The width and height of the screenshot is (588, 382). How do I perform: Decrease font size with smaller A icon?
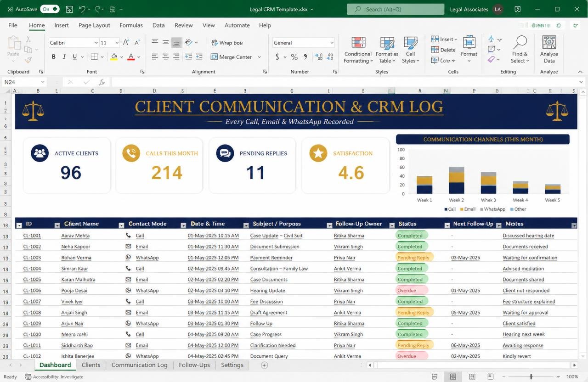tap(136, 43)
